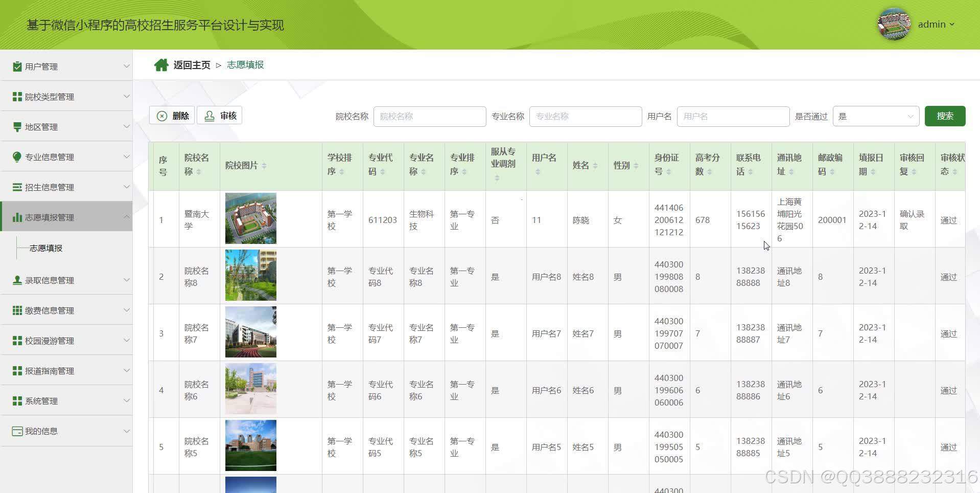This screenshot has height=493, width=980.
Task: Open the 暨南大学 row campus image
Action: 251,218
